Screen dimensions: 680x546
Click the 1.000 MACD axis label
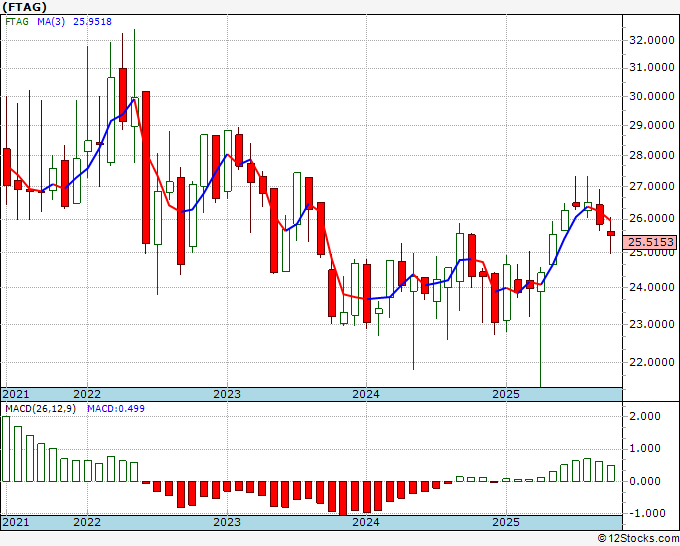[x=645, y=448]
